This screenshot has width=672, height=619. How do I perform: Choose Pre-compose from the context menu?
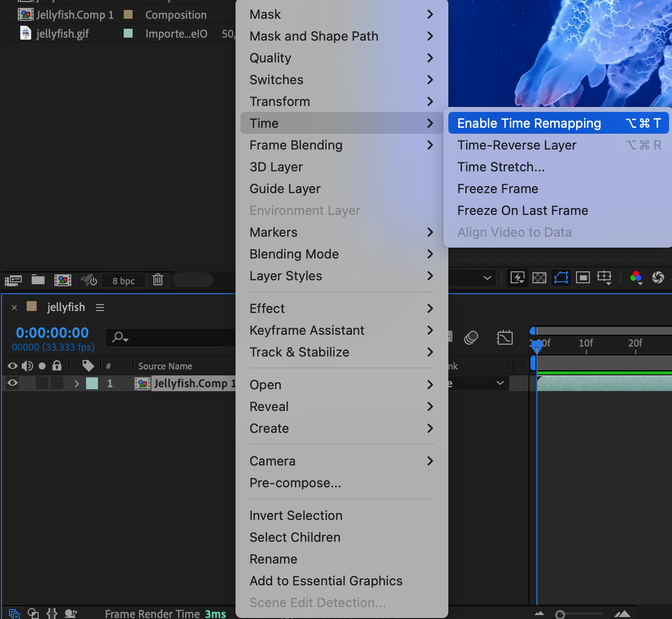pos(295,483)
